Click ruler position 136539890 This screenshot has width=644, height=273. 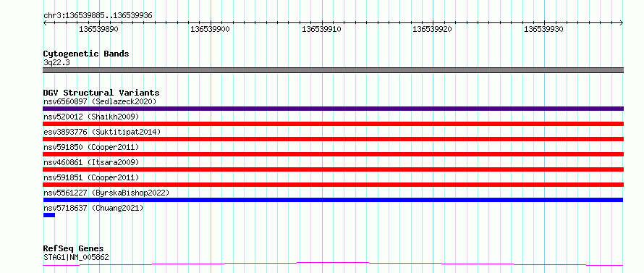tap(99, 29)
